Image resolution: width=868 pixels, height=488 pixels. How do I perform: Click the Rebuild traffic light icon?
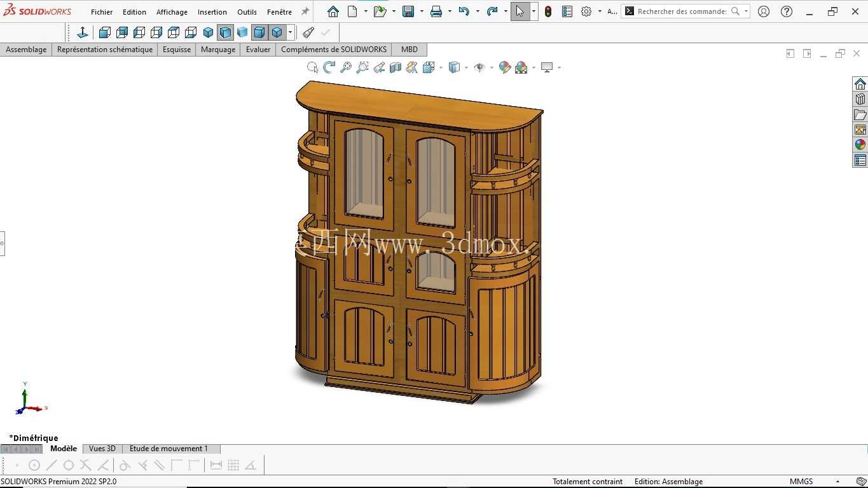[x=548, y=11]
